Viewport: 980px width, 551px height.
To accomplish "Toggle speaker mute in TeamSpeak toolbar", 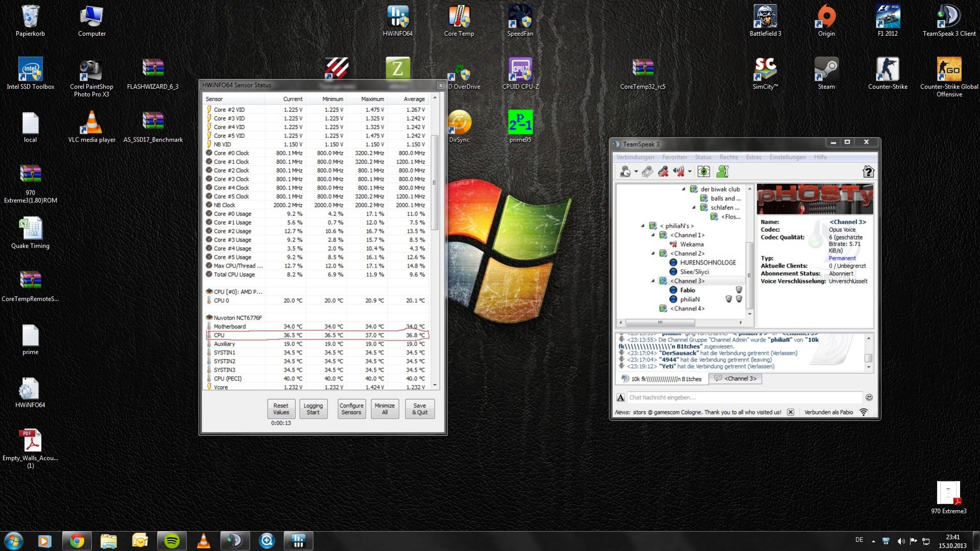I will (679, 172).
